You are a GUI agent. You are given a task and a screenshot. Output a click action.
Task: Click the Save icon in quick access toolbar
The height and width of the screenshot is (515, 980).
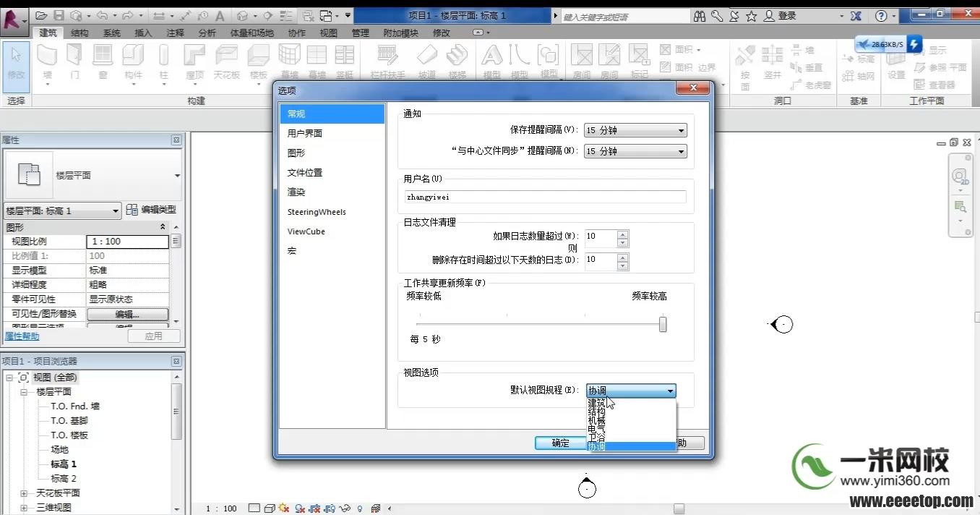(59, 15)
